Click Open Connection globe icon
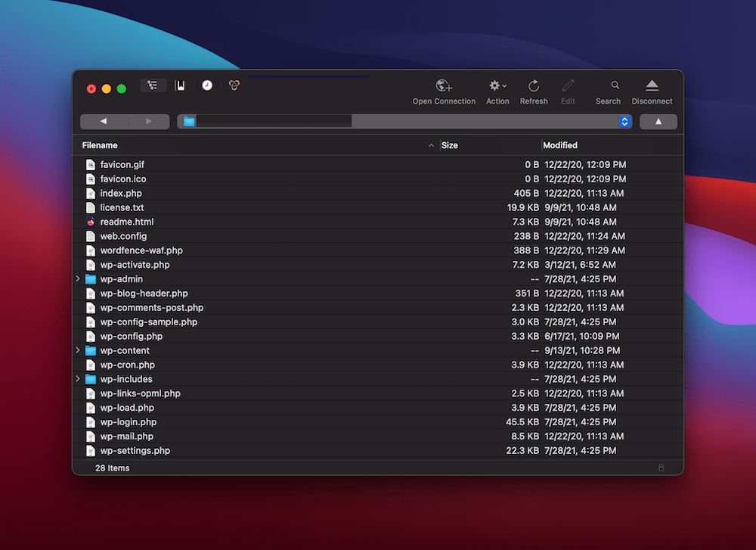Screen dimensions: 756x550 444,86
